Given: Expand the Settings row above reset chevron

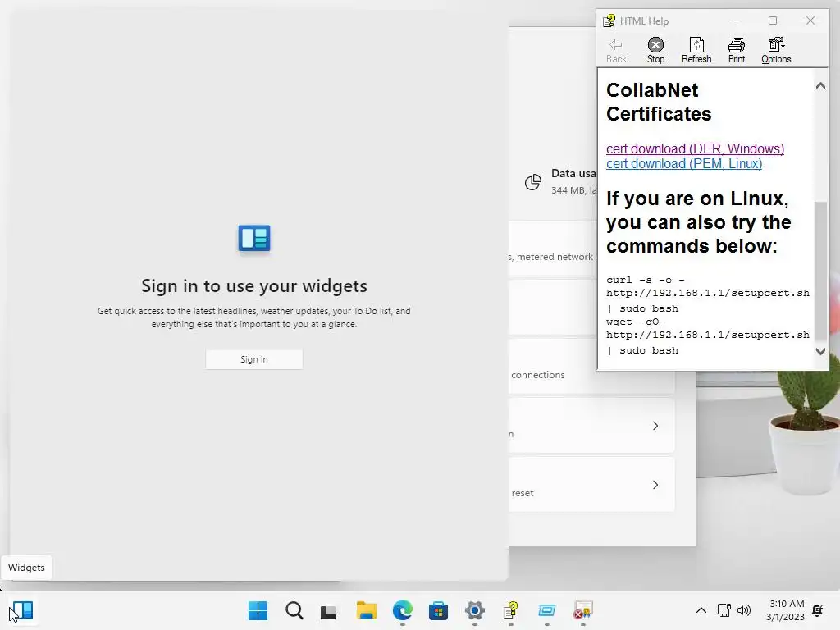Looking at the screenshot, I should click(655, 426).
